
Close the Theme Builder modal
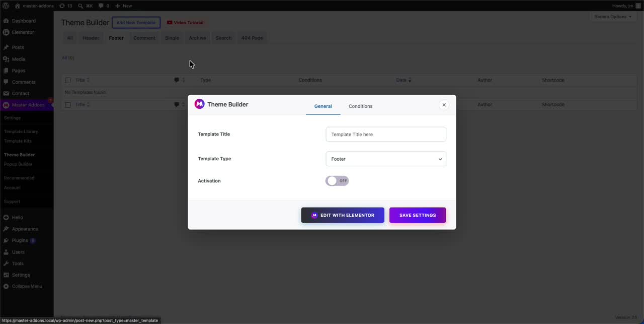tap(444, 105)
